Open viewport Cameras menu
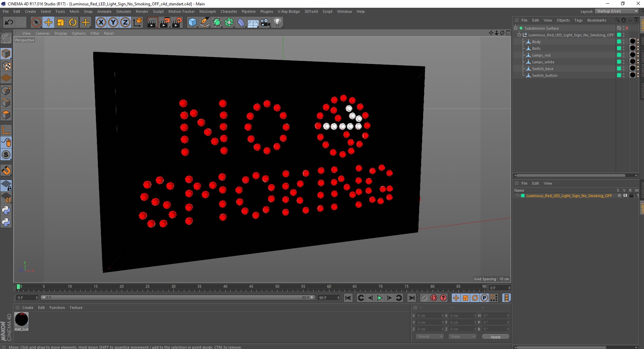This screenshot has width=644, height=349. click(x=42, y=33)
